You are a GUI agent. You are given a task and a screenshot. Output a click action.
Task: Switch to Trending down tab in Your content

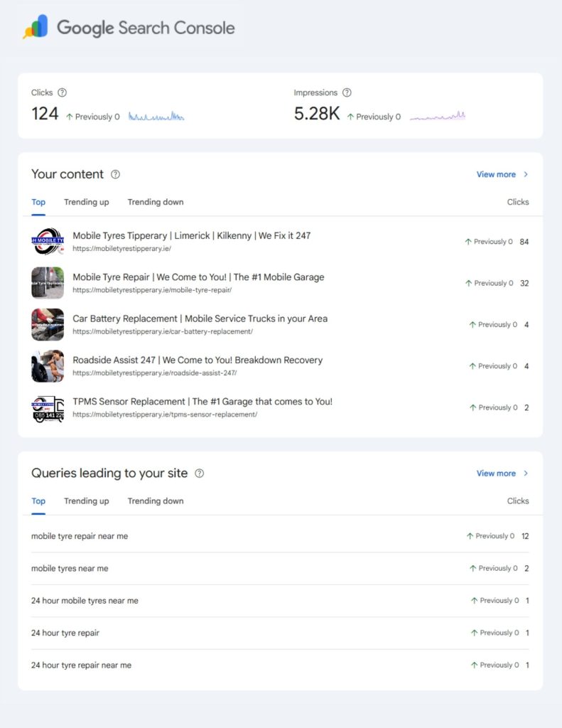156,202
